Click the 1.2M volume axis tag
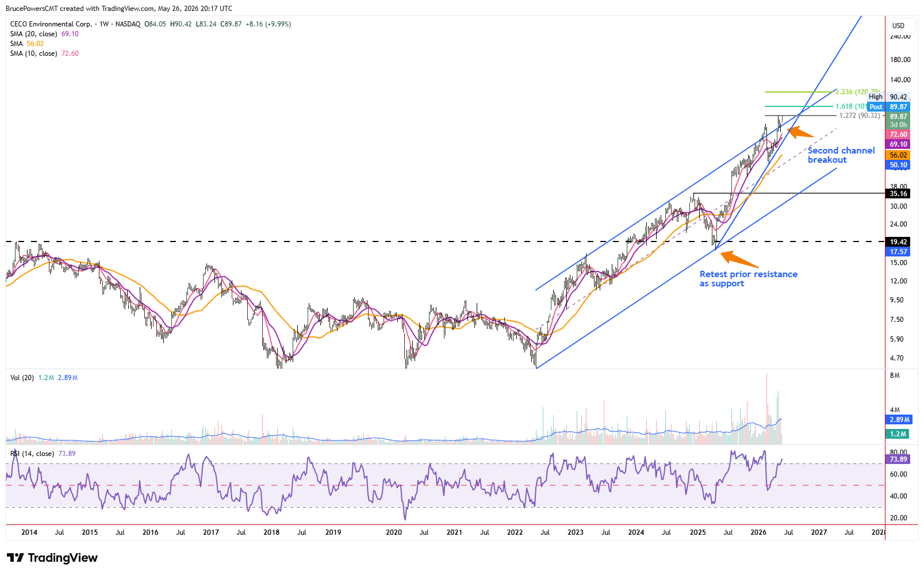 (898, 434)
